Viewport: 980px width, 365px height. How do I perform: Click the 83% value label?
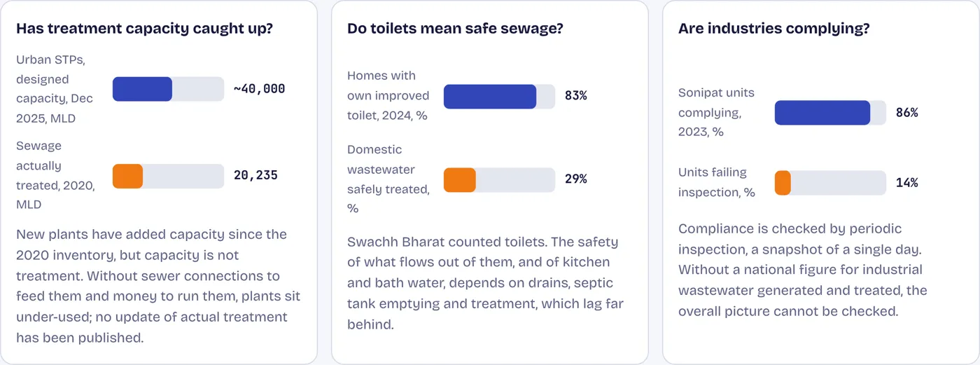(x=575, y=96)
